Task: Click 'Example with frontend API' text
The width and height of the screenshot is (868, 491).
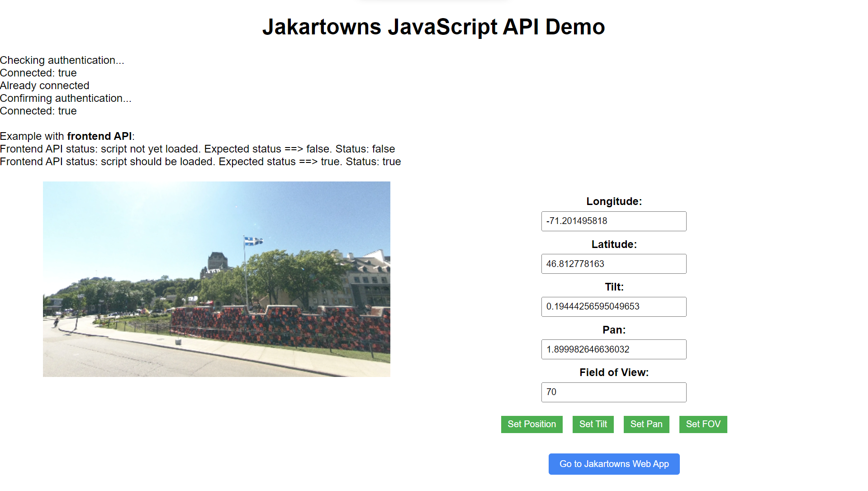Action: [67, 136]
